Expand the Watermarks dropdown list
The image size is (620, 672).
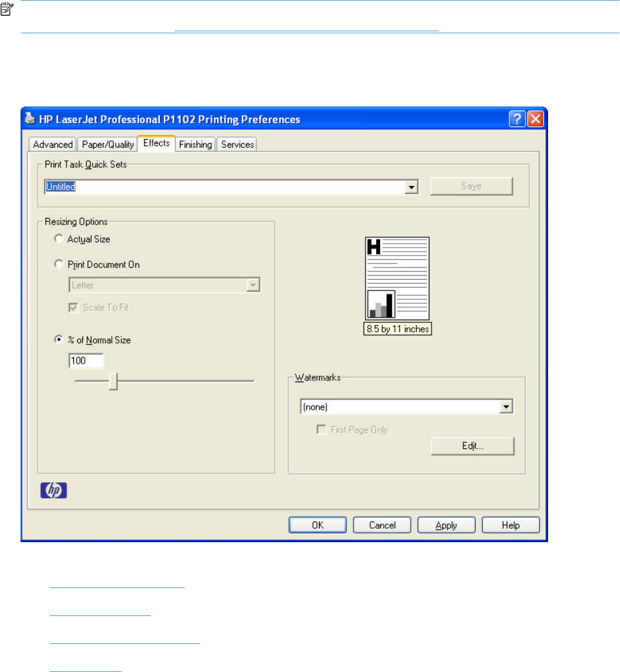pos(506,407)
